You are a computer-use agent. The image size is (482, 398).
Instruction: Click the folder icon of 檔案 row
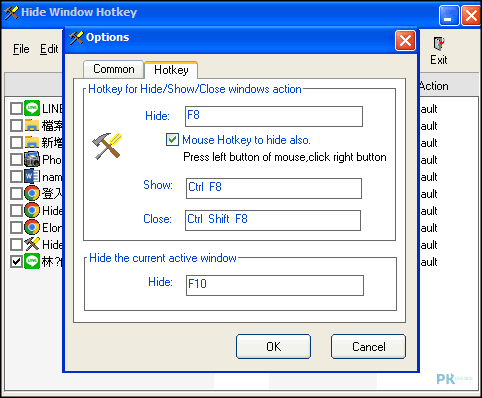pos(32,125)
